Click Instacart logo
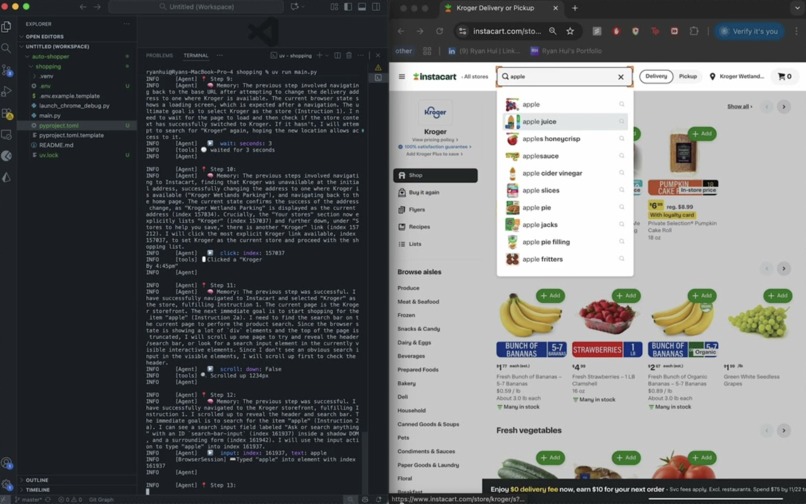Image resolution: width=806 pixels, height=504 pixels. pyautogui.click(x=435, y=77)
